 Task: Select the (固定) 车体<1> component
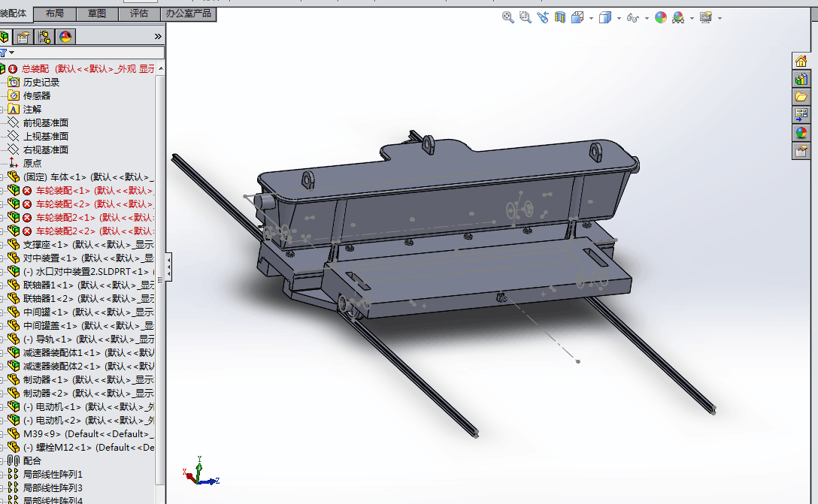(89, 177)
